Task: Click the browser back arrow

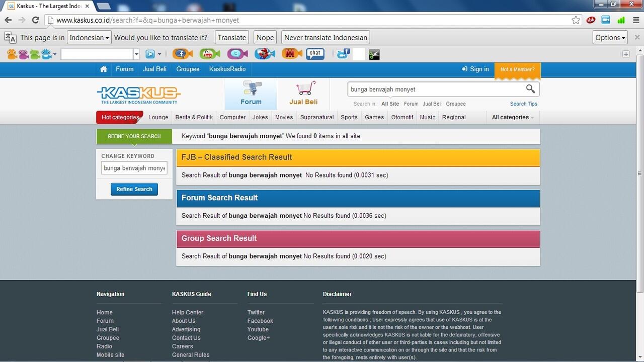Action: pos(8,20)
